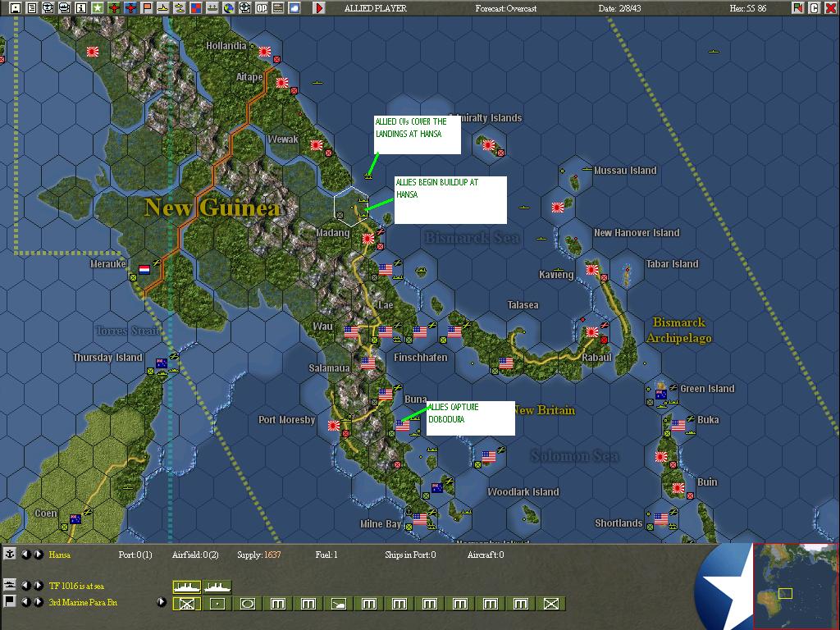Click the red plane on blue icon
The width and height of the screenshot is (840, 630).
point(130,8)
